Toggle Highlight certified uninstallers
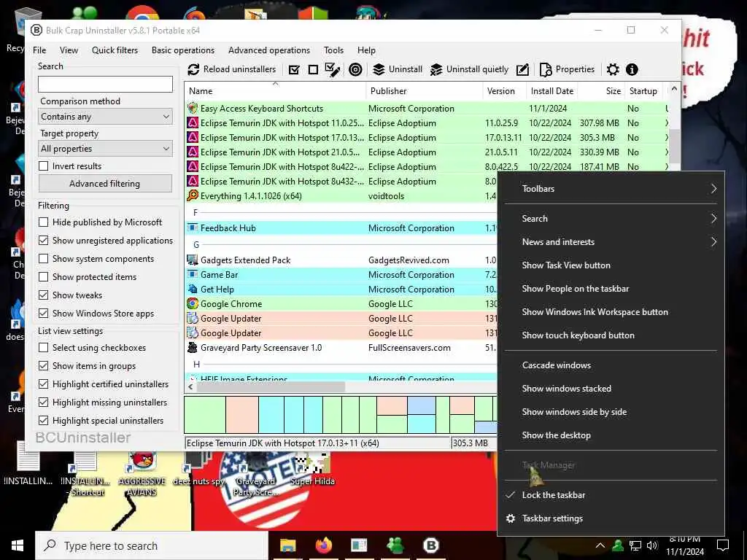The width and height of the screenshot is (747, 560). tap(43, 384)
